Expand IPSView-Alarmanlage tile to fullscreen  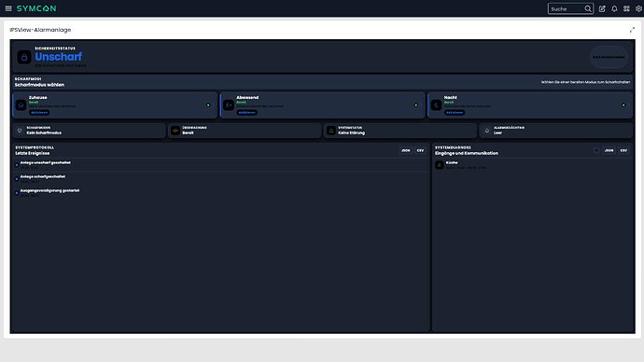coord(632,30)
